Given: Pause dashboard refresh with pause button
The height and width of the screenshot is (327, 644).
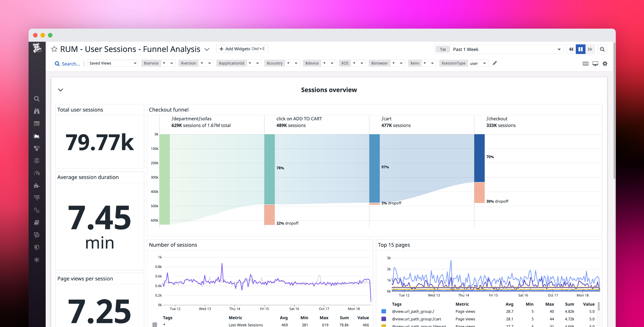Looking at the screenshot, I should coord(580,49).
